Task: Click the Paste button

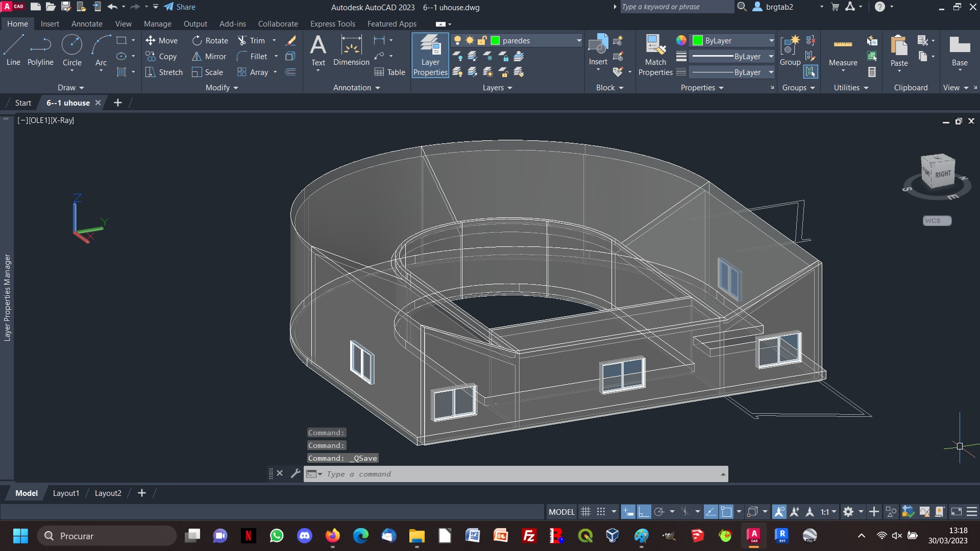Action: [x=899, y=51]
